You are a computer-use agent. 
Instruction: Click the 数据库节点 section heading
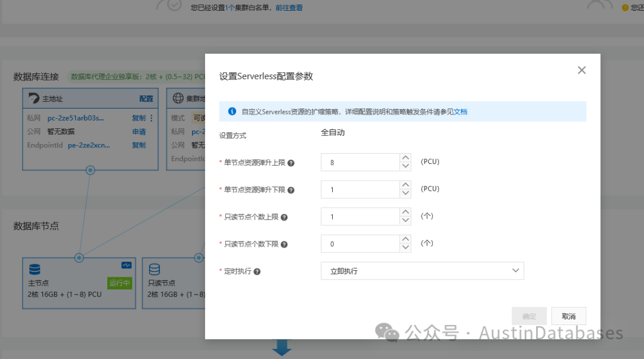(36, 226)
